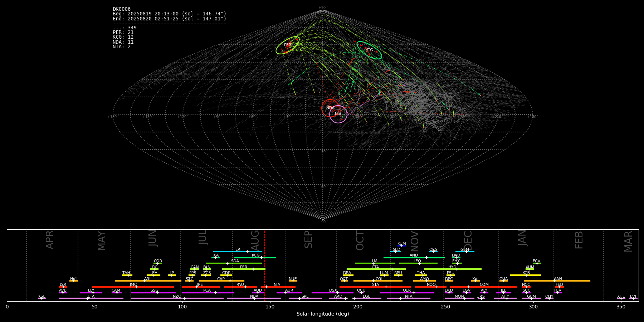The width and height of the screenshot is (644, 322).
Task: Click the LEO shower bar in the timeline
Action: [418, 263]
